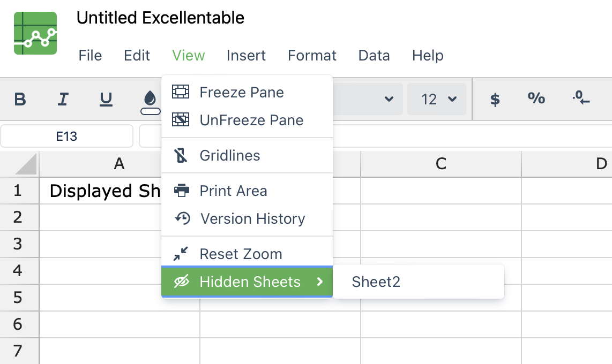Expand the Hidden Sheets submenu
This screenshot has height=364, width=612.
click(x=247, y=282)
